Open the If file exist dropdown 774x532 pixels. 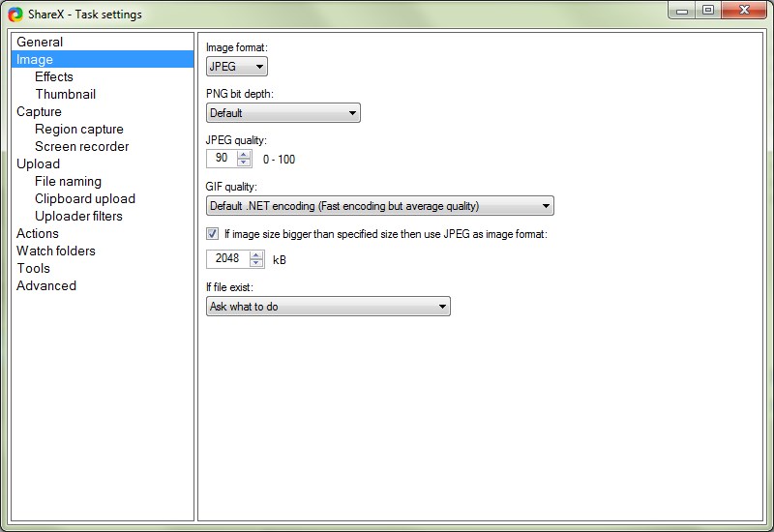tap(328, 307)
